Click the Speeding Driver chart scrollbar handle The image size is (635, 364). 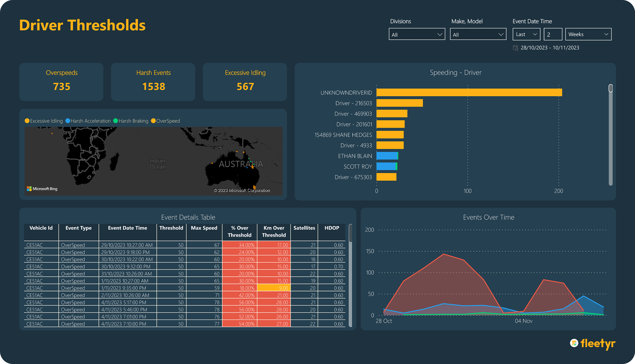coord(610,88)
